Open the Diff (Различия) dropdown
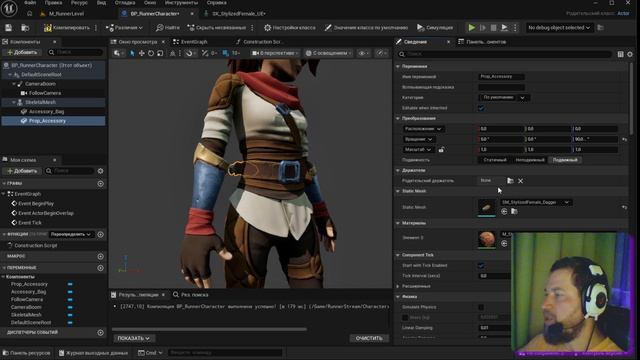The width and height of the screenshot is (640, 360). (x=124, y=28)
